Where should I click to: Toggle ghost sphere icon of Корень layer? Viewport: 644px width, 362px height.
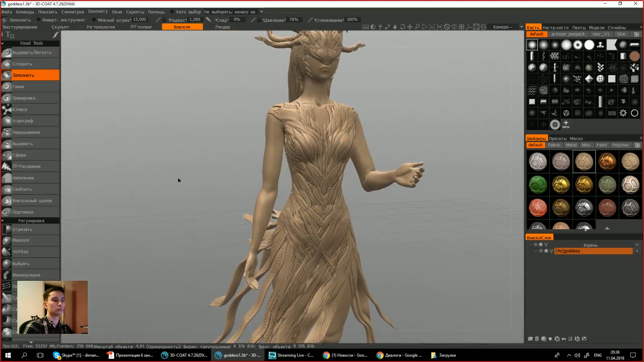click(541, 245)
